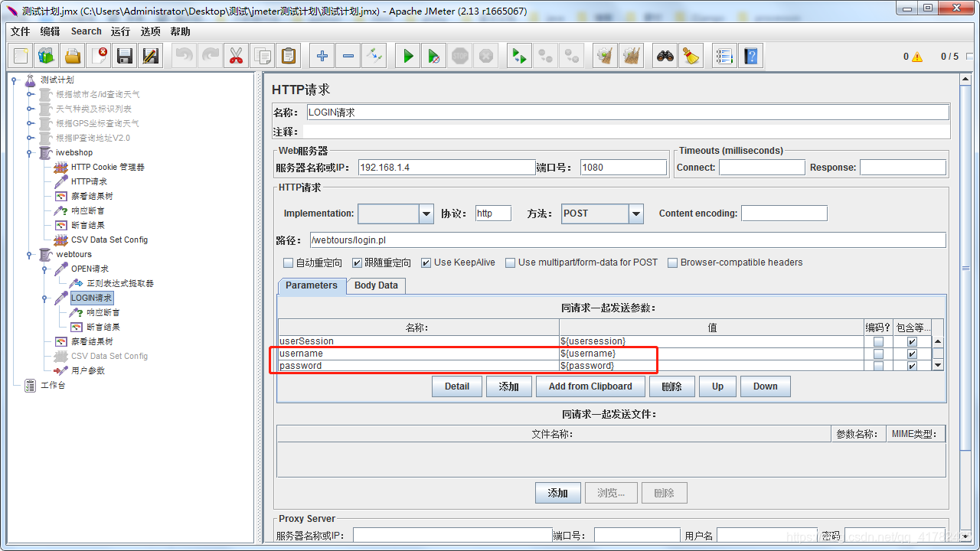980x551 pixels.
Task: Collapse the LOGIN请求 tree node
Action: click(x=45, y=298)
